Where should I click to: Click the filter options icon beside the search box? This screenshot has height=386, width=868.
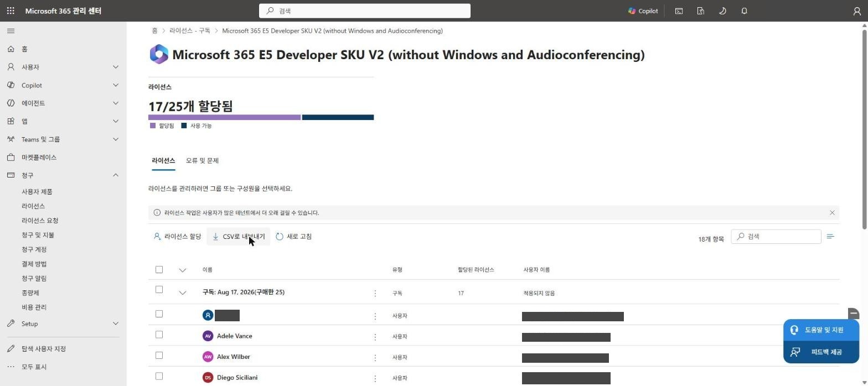pyautogui.click(x=830, y=237)
